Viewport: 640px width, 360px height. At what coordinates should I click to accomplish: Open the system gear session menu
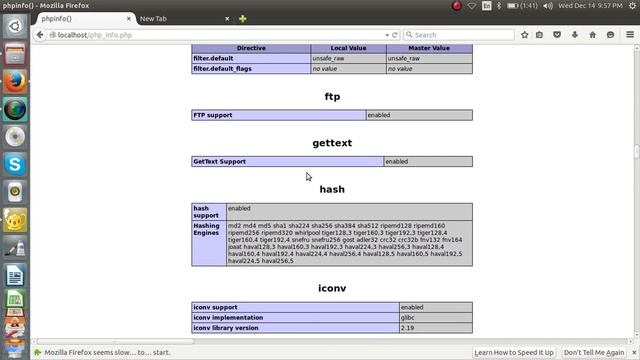pos(632,6)
